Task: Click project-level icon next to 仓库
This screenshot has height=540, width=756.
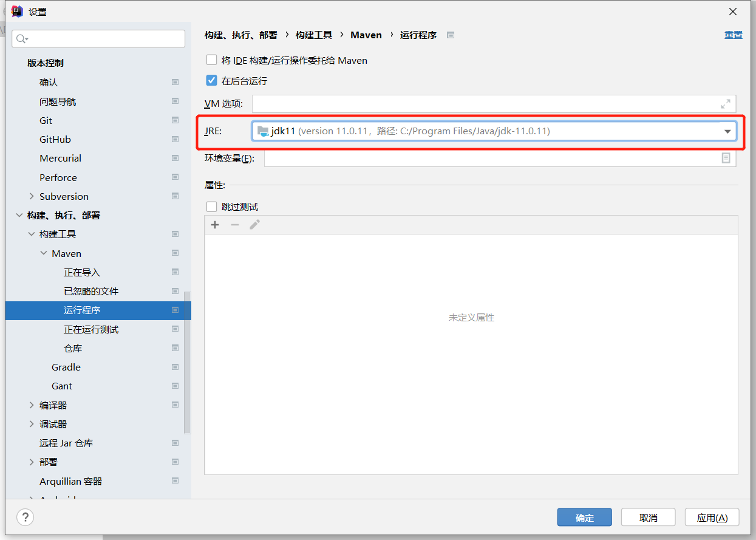Action: 175,348
